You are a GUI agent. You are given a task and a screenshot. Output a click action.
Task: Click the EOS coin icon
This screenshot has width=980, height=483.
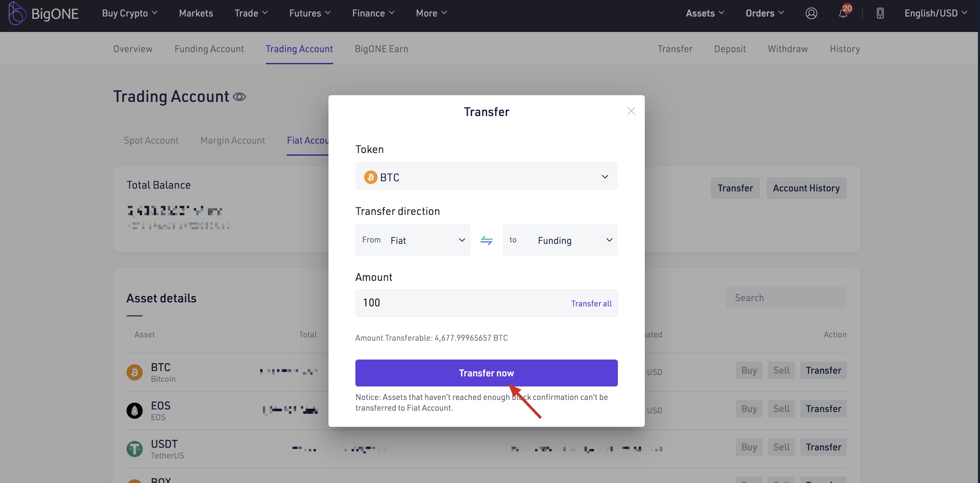pos(134,410)
